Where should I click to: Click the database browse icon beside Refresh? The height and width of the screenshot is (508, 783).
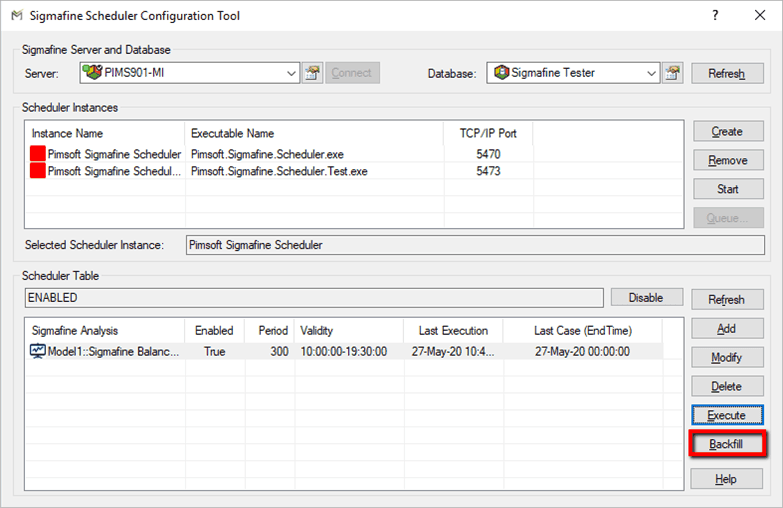(x=673, y=73)
